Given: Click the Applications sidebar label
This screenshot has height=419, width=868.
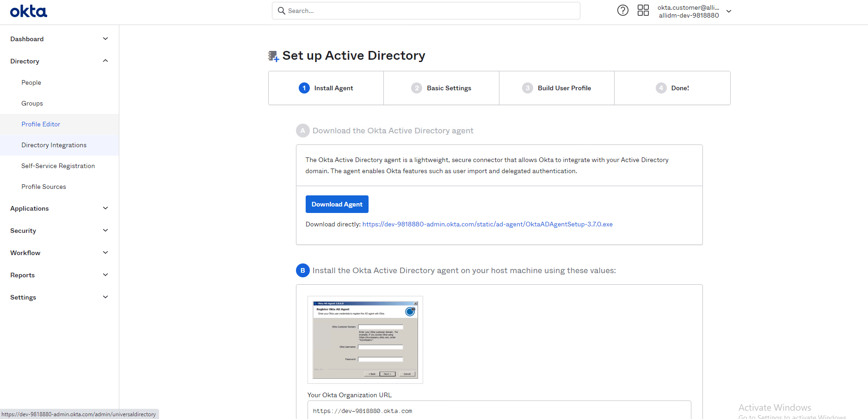Looking at the screenshot, I should pyautogui.click(x=30, y=208).
